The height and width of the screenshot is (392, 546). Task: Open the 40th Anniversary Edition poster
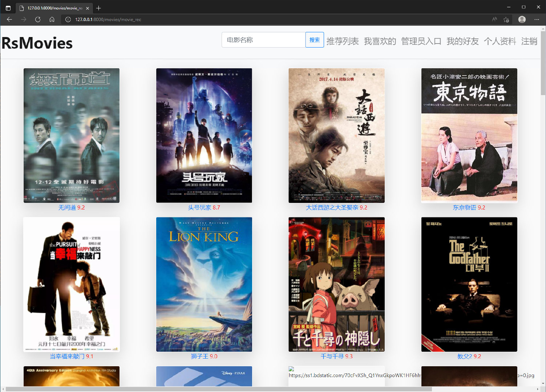[x=72, y=376]
